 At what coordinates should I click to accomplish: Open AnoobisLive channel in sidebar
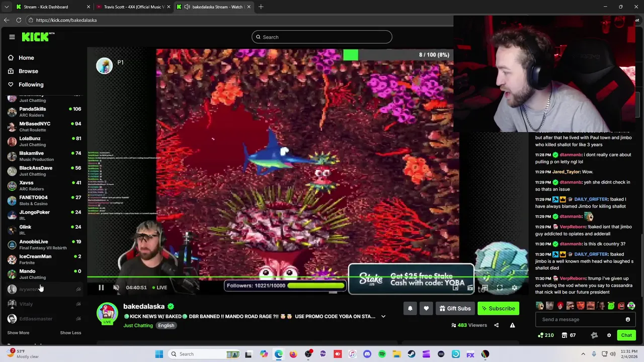tap(44, 244)
